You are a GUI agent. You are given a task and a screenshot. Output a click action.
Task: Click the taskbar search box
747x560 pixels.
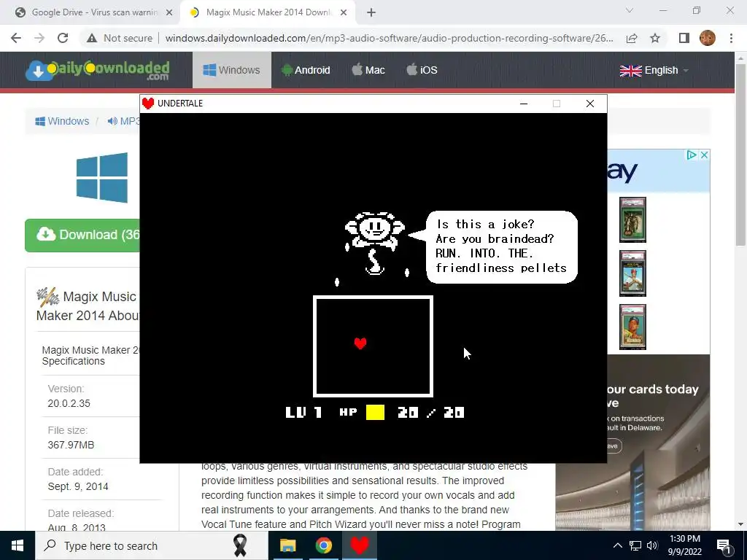click(x=152, y=545)
